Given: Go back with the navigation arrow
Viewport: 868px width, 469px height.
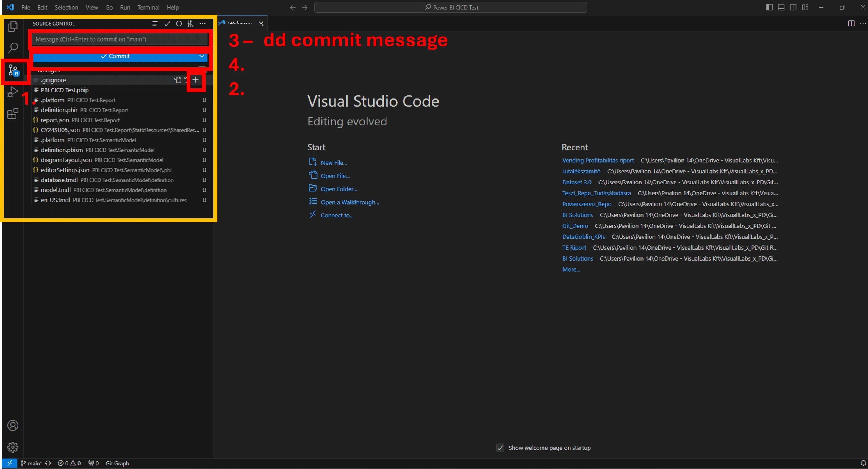Looking at the screenshot, I should 292,7.
